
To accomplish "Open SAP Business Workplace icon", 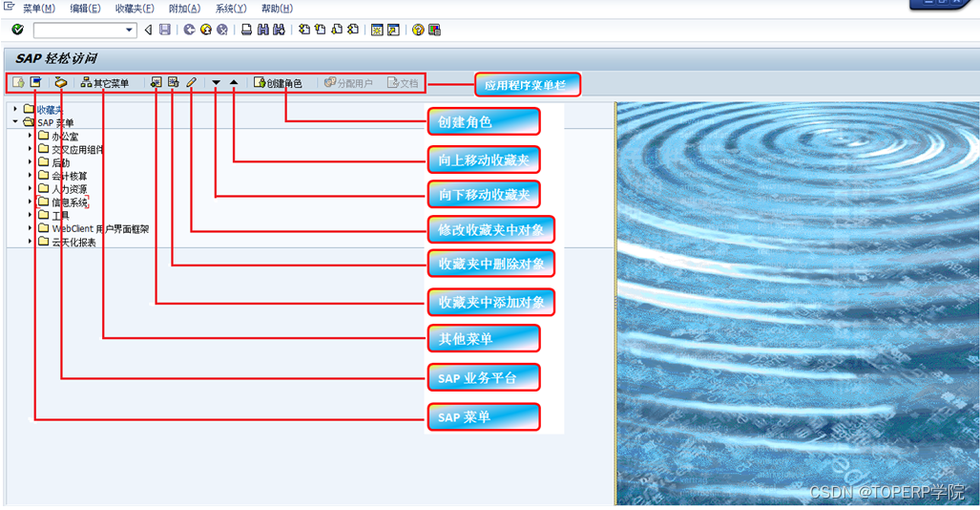I will coord(61,82).
